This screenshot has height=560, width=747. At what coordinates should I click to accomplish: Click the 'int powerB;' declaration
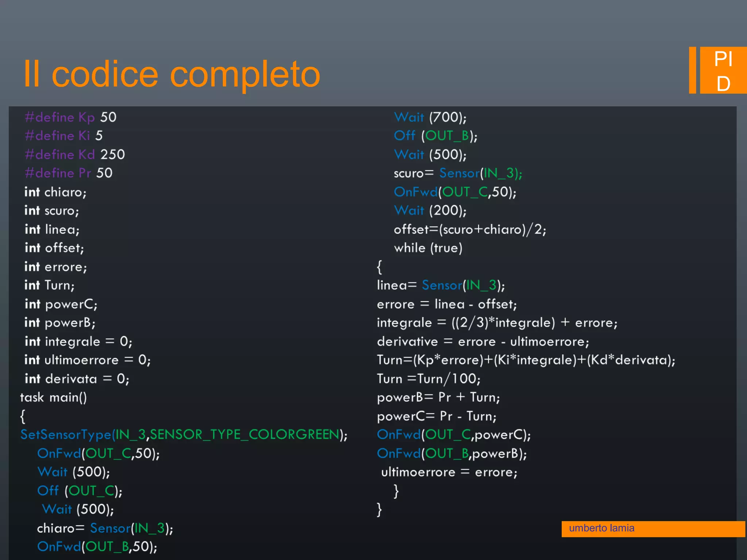coord(60,323)
